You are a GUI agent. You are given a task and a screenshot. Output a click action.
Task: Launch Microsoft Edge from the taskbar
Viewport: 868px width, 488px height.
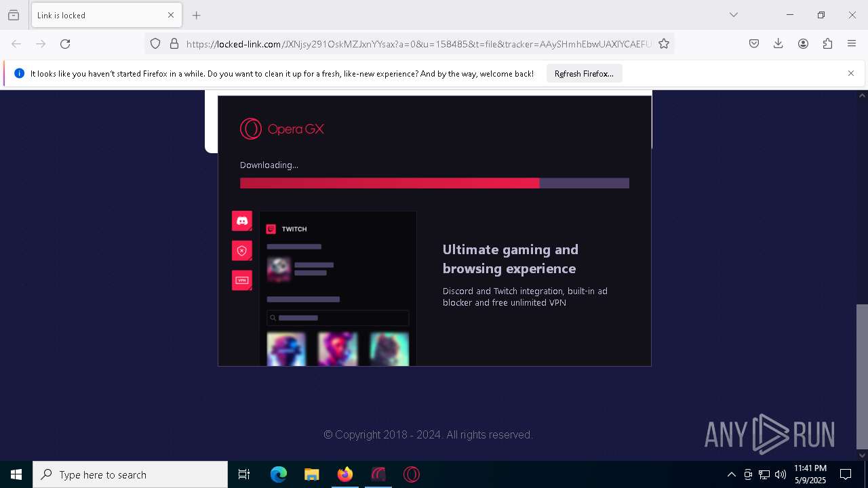pyautogui.click(x=279, y=474)
